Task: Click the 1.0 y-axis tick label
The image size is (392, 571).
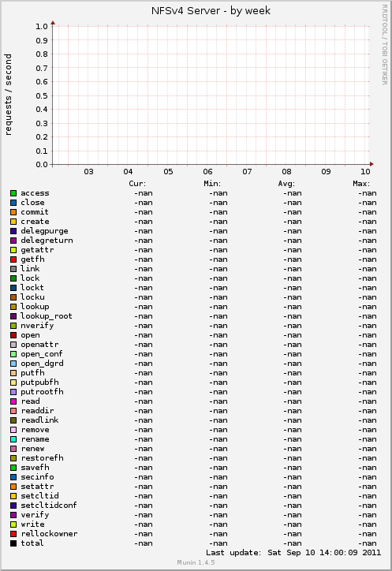Action: tap(42, 26)
